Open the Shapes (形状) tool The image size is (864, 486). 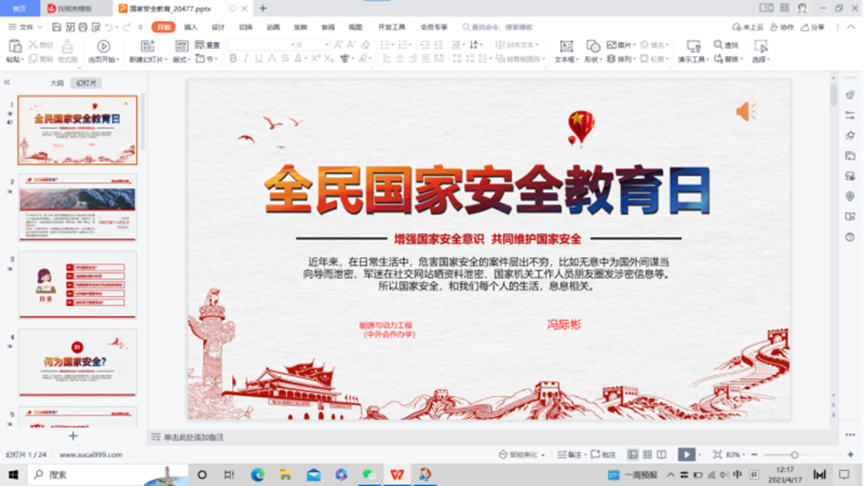click(x=591, y=52)
